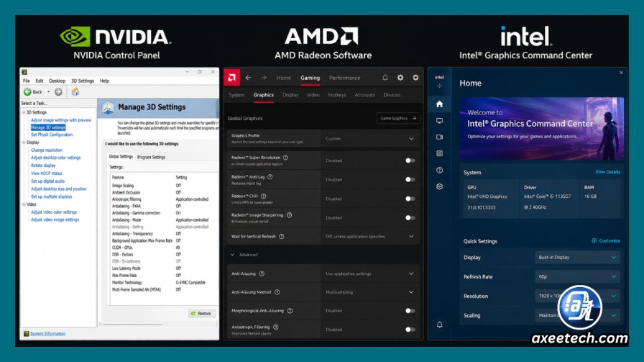This screenshot has width=644, height=362.
Task: Click AMD rightmost top-bar icon
Action: point(415,77)
